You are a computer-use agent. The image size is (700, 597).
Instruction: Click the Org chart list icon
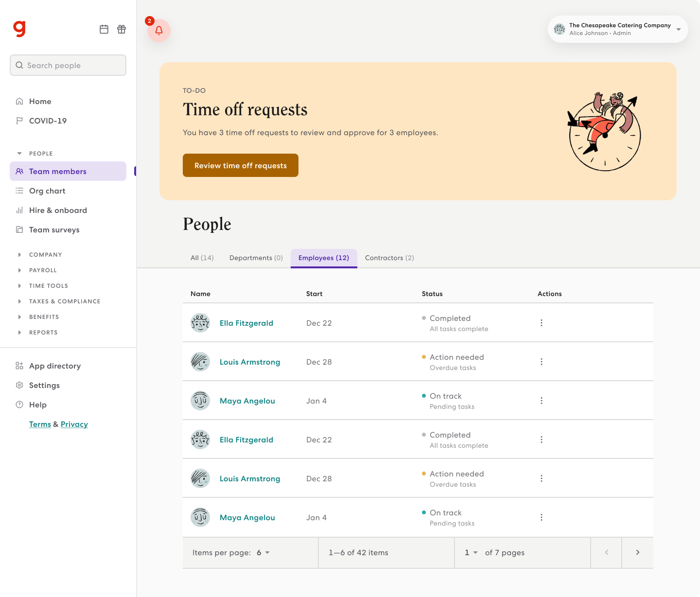pos(19,191)
